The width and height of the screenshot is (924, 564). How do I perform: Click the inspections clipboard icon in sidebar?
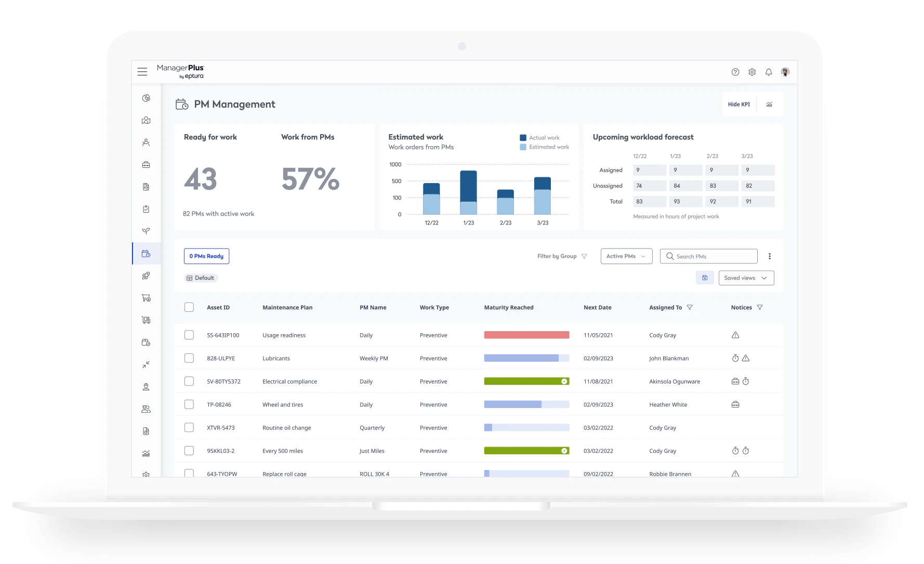click(x=146, y=208)
